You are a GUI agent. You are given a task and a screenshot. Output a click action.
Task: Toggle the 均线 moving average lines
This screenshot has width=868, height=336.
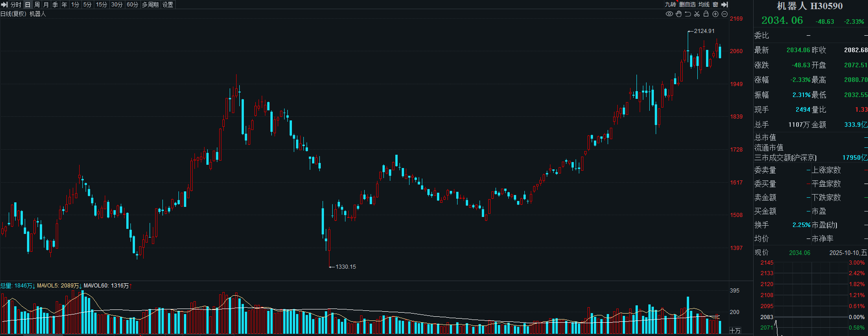point(704,5)
